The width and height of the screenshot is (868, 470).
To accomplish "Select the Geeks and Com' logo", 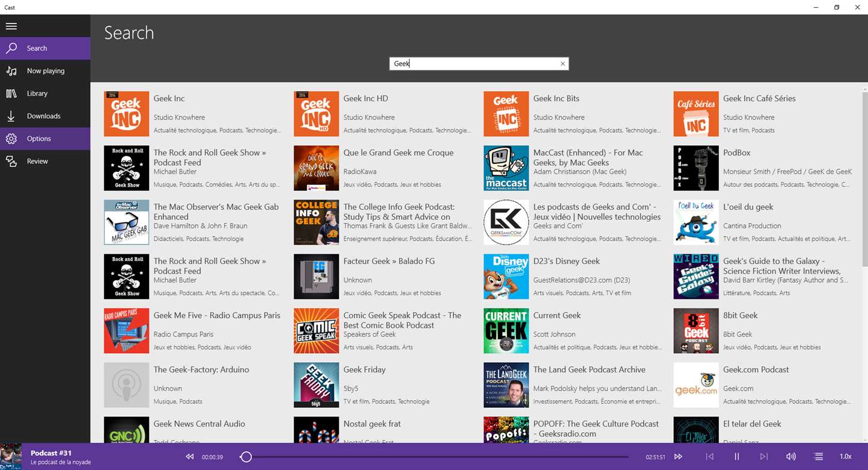I will pyautogui.click(x=506, y=222).
